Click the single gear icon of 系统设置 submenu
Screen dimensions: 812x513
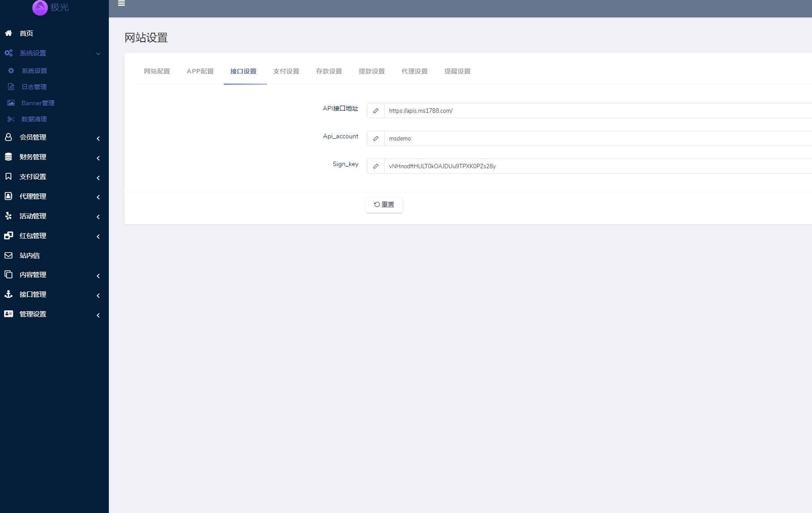[11, 71]
